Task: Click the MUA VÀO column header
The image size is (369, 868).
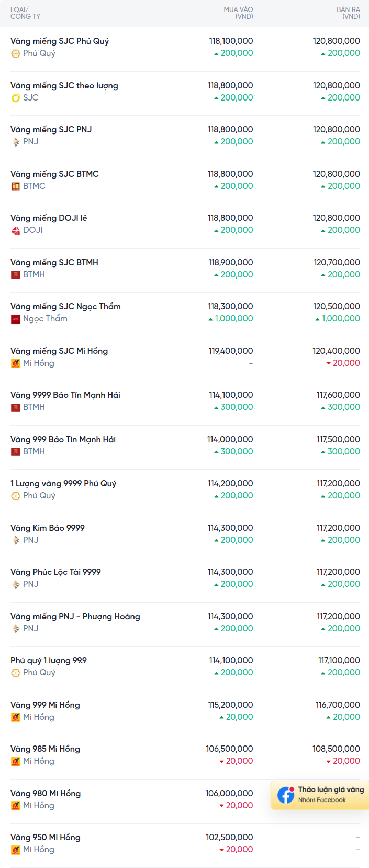Action: [x=238, y=13]
